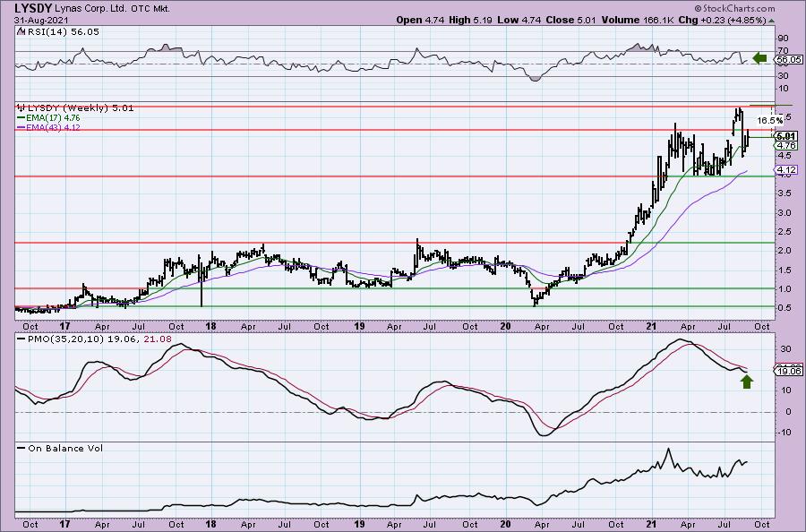Screen dimensions: 806x532
Task: Click the Close 5.01 value
Action: 570,20
